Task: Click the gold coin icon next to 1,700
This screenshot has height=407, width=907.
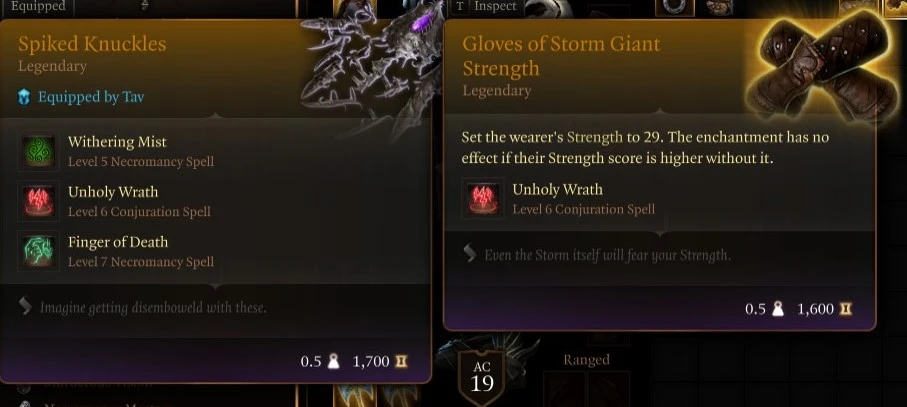Action: click(401, 362)
